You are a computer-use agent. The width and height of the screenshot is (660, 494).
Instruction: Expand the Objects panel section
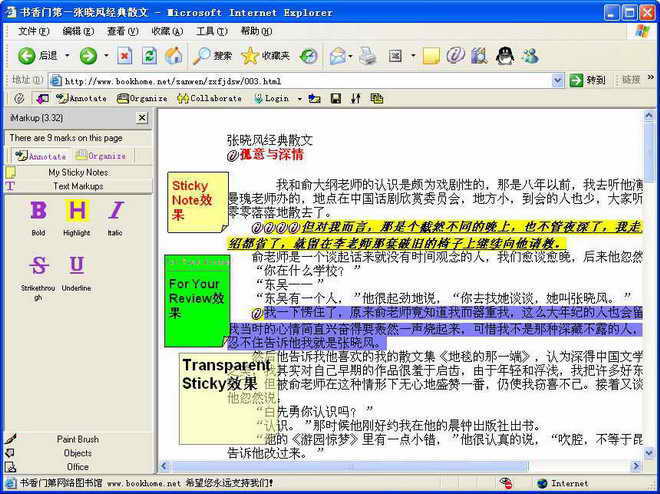(77, 453)
